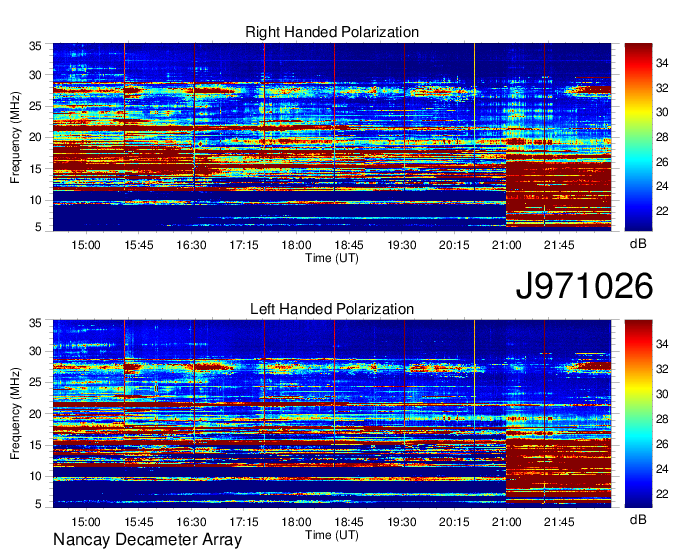Click the dB label under Left Handed colorbar
680x552 pixels.
(638, 519)
